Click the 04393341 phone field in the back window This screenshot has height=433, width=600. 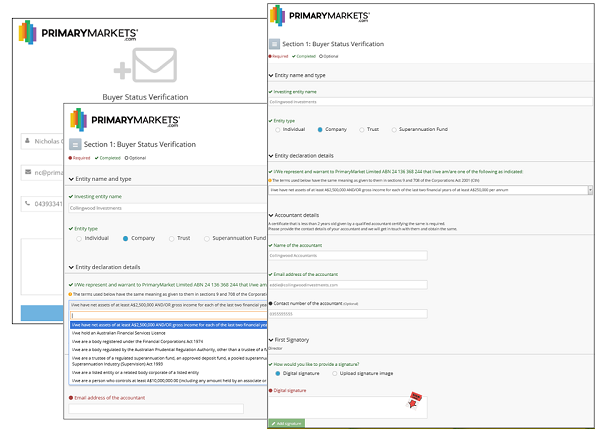tap(42, 204)
